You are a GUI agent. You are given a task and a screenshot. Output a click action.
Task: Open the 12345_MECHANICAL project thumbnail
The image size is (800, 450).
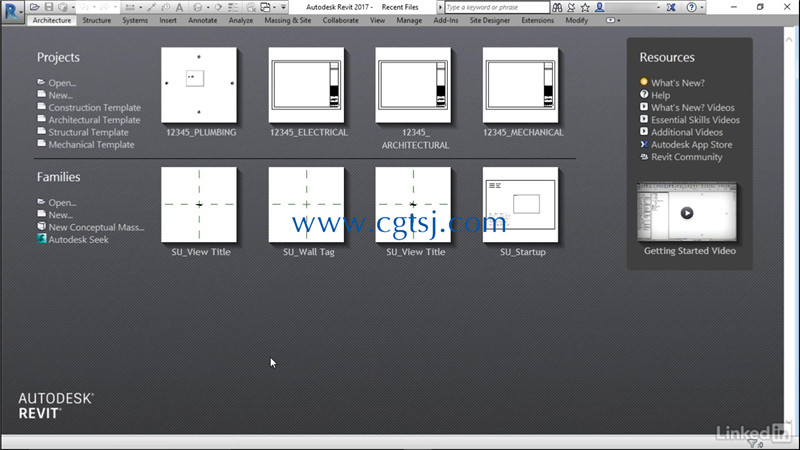pyautogui.click(x=520, y=85)
